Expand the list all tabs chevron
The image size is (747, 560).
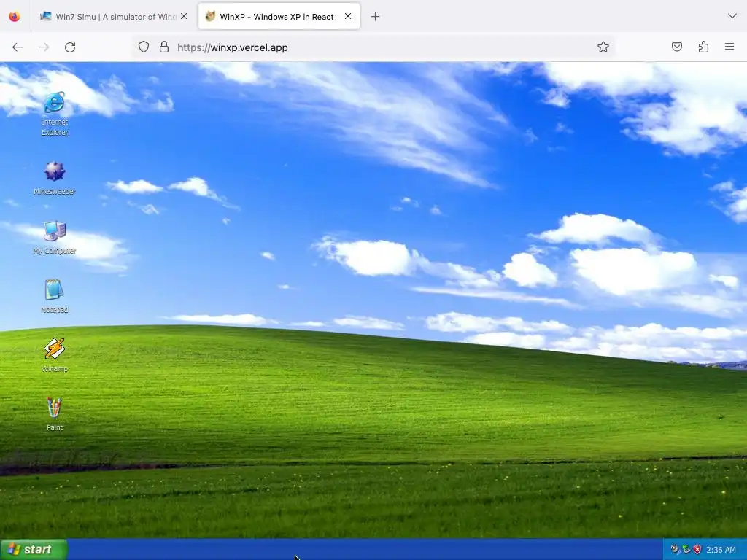click(x=732, y=16)
